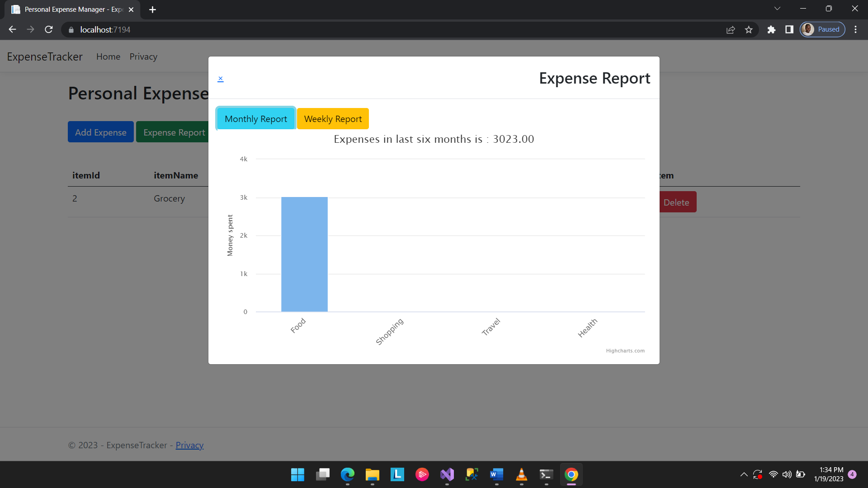Bookmark this page using the star icon
Screen dimensions: 868x488
[749, 29]
